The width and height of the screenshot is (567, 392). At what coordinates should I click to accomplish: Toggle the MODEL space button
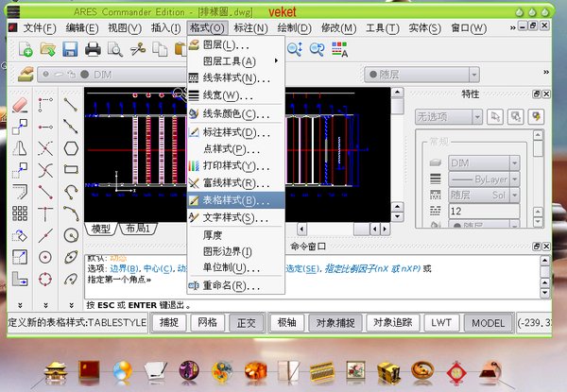click(x=489, y=322)
